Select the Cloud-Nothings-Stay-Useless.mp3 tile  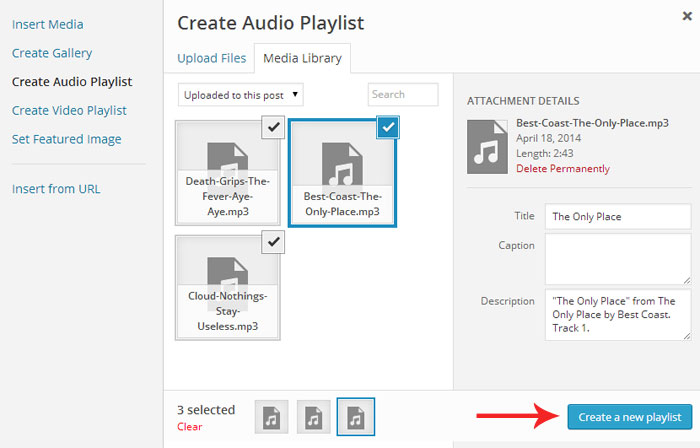click(228, 288)
